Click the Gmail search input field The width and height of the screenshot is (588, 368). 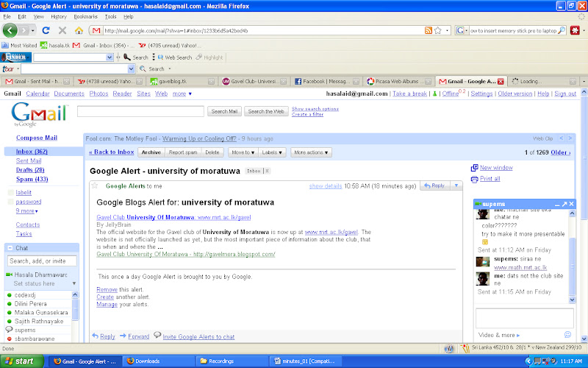click(x=140, y=111)
